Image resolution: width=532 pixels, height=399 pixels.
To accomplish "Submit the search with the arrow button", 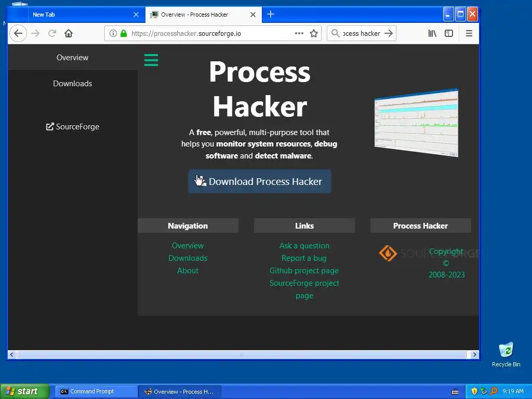I will 389,33.
